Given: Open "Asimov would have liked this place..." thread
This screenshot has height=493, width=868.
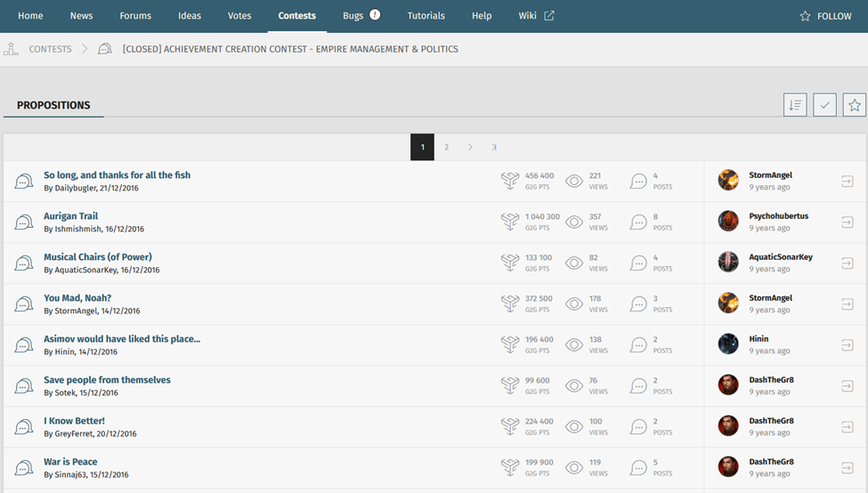Looking at the screenshot, I should tap(122, 339).
